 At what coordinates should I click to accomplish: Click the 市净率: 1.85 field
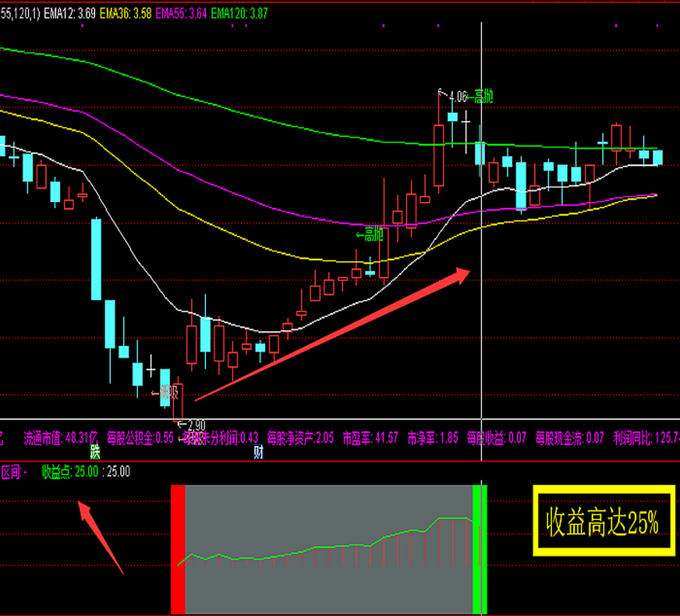click(x=432, y=437)
